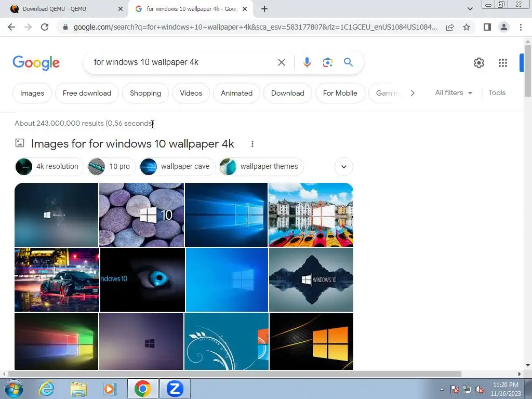532x399 pixels.
Task: Click the horizontal scrollbar right arrow
Action: click(520, 374)
